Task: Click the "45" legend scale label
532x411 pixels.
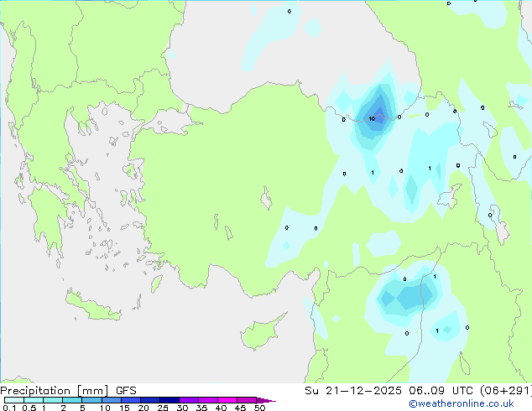Action: 240,408
